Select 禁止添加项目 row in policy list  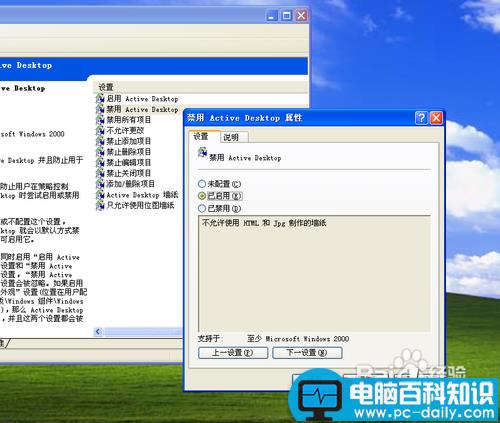tap(124, 141)
